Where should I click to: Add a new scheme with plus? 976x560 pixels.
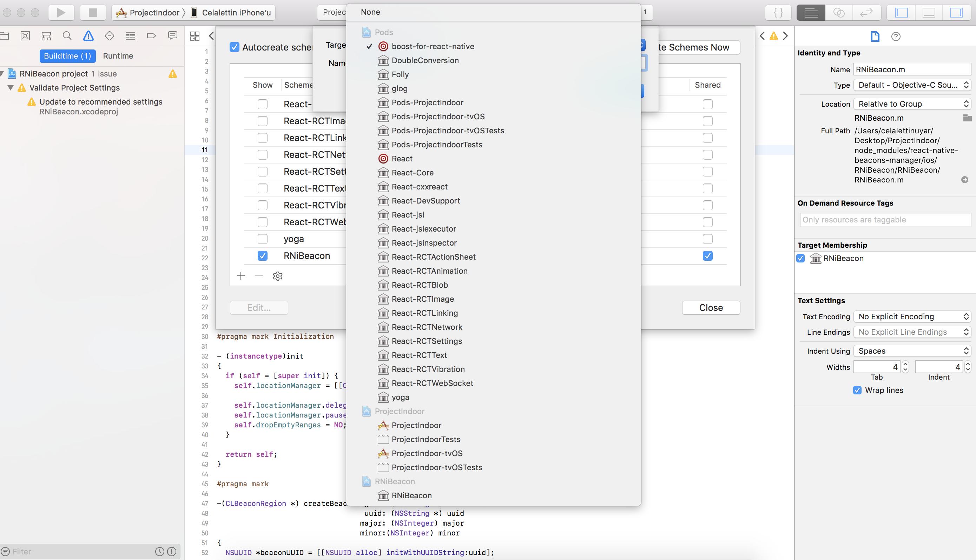click(241, 276)
